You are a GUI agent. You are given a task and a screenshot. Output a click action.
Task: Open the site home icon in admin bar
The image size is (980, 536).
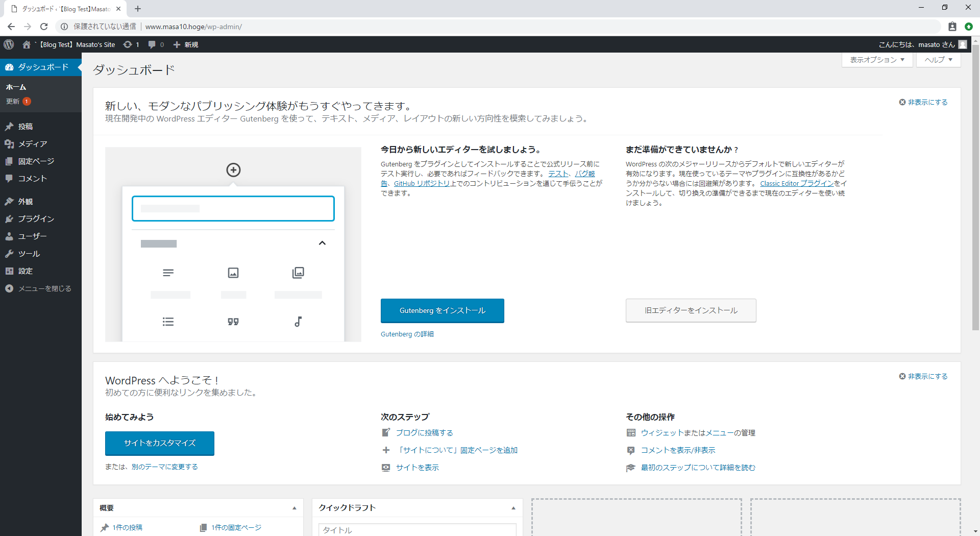(x=27, y=44)
